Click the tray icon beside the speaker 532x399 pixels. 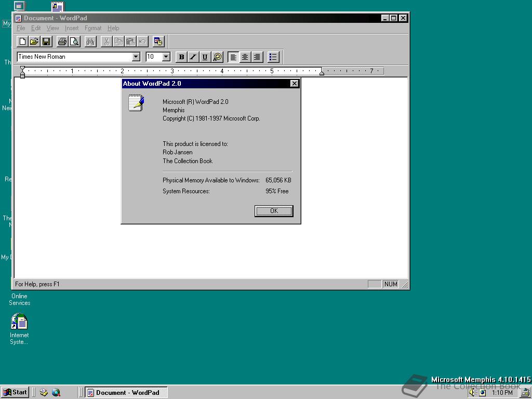click(x=482, y=393)
